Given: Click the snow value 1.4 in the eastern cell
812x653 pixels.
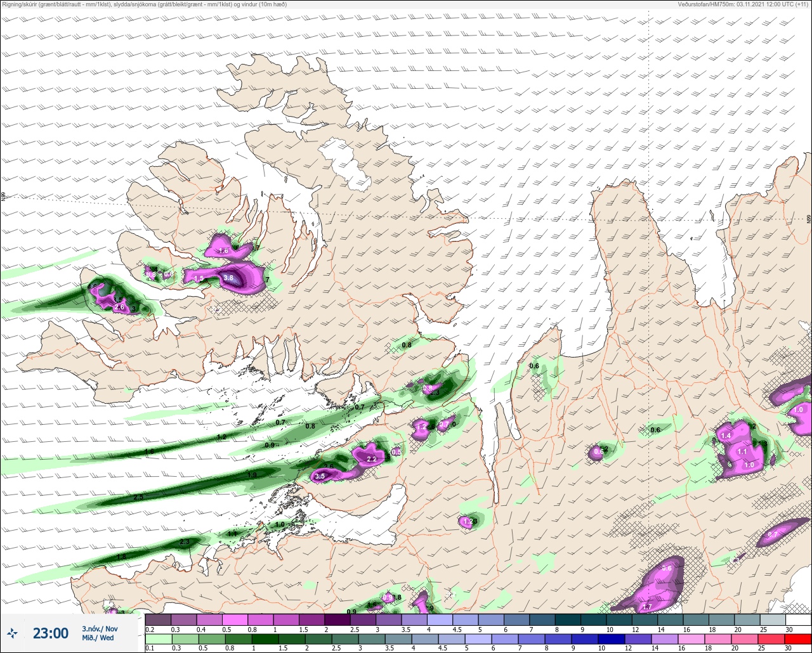Looking at the screenshot, I should click(726, 436).
